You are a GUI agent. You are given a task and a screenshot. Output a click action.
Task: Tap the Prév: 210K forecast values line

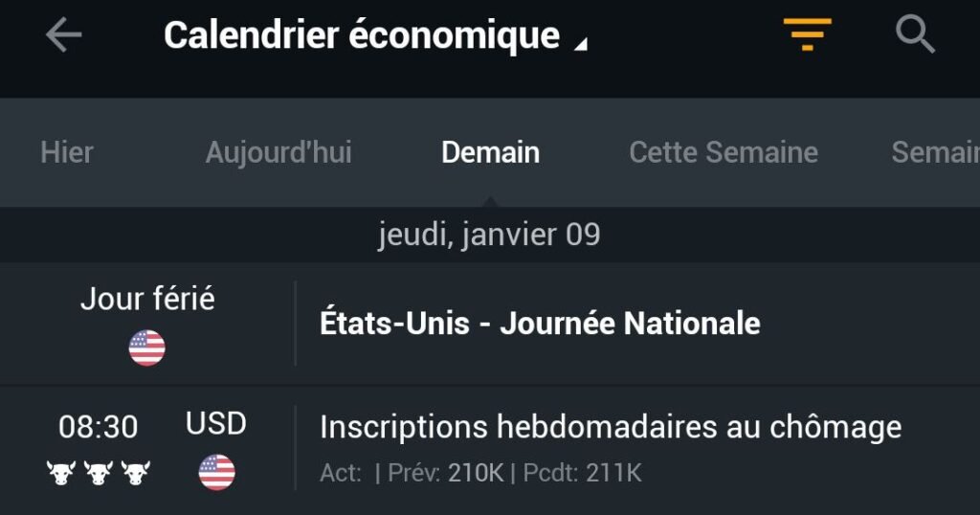[x=480, y=473]
